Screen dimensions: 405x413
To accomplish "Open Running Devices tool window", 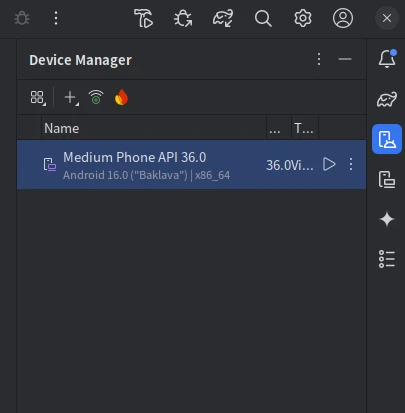I will tap(387, 179).
